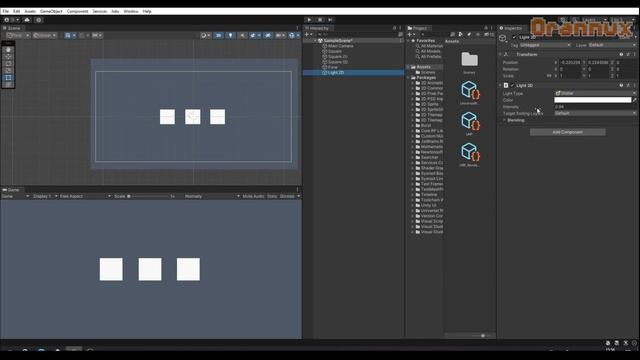Open the GameObject menu
640x360 pixels.
(x=51, y=11)
